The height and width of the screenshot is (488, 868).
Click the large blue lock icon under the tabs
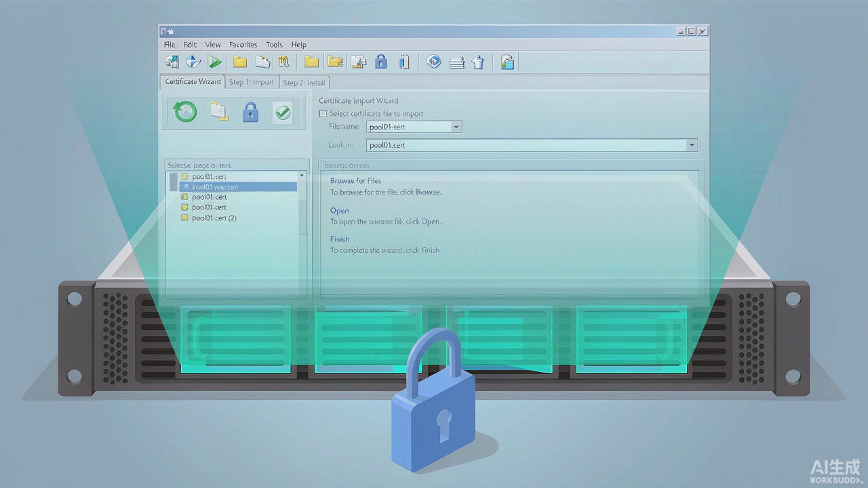pos(250,112)
